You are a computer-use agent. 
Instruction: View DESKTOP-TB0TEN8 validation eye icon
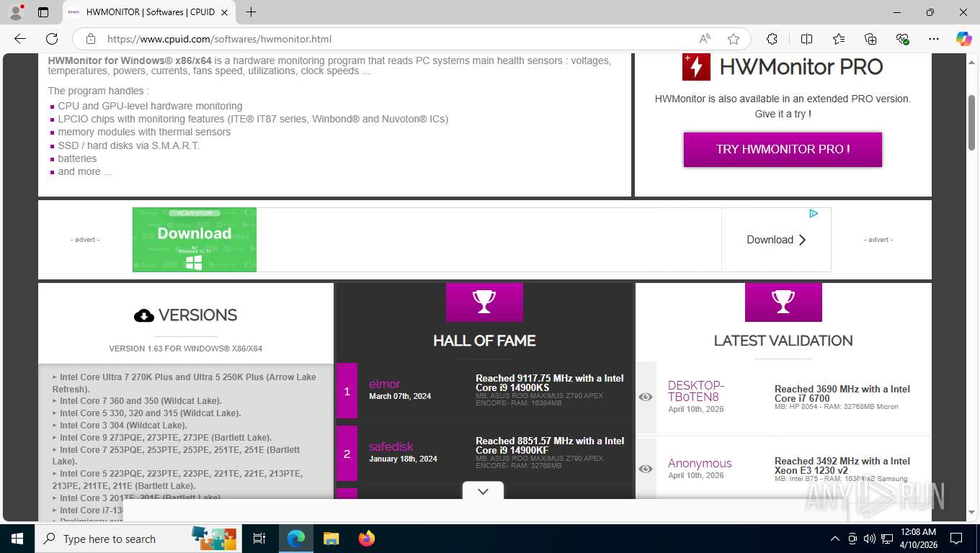646,397
